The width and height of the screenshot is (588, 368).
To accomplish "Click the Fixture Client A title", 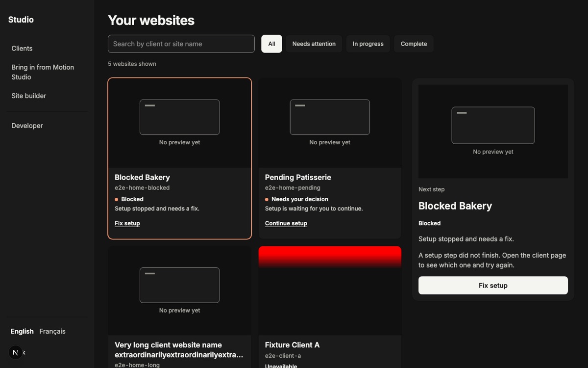I will tap(293, 345).
